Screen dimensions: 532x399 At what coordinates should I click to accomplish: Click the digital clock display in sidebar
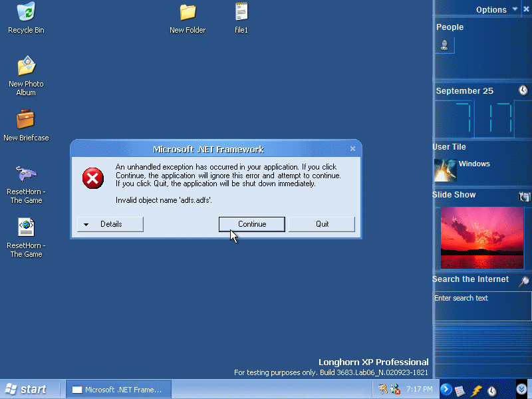pos(483,118)
